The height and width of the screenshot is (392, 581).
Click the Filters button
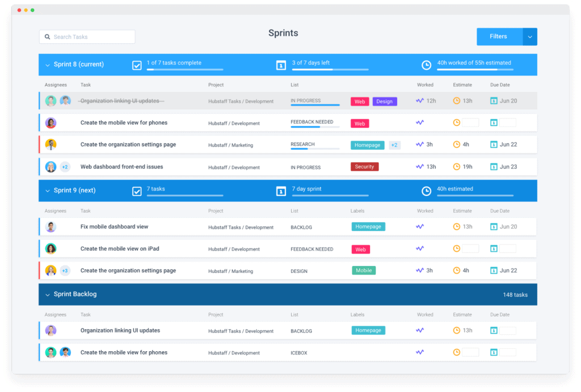click(x=499, y=36)
